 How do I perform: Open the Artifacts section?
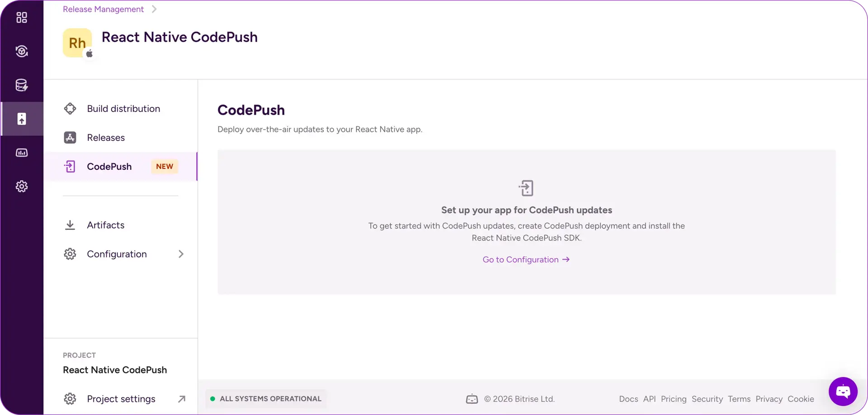[x=105, y=225]
